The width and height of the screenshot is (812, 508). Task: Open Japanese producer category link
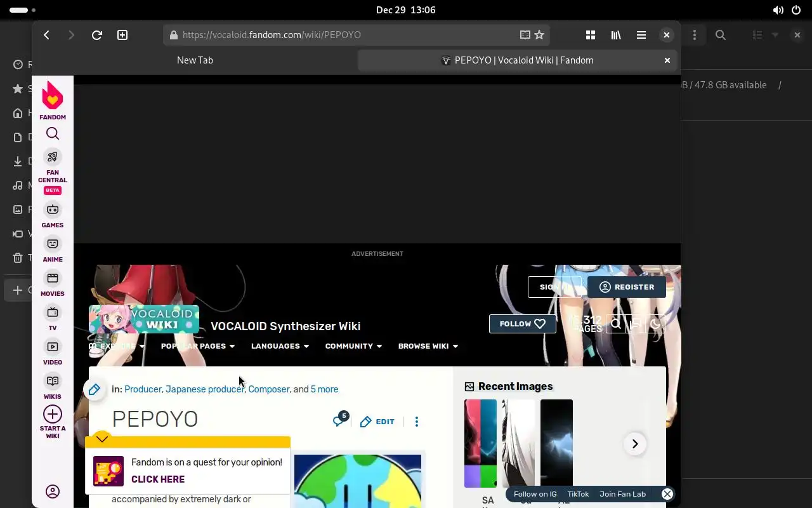click(205, 389)
